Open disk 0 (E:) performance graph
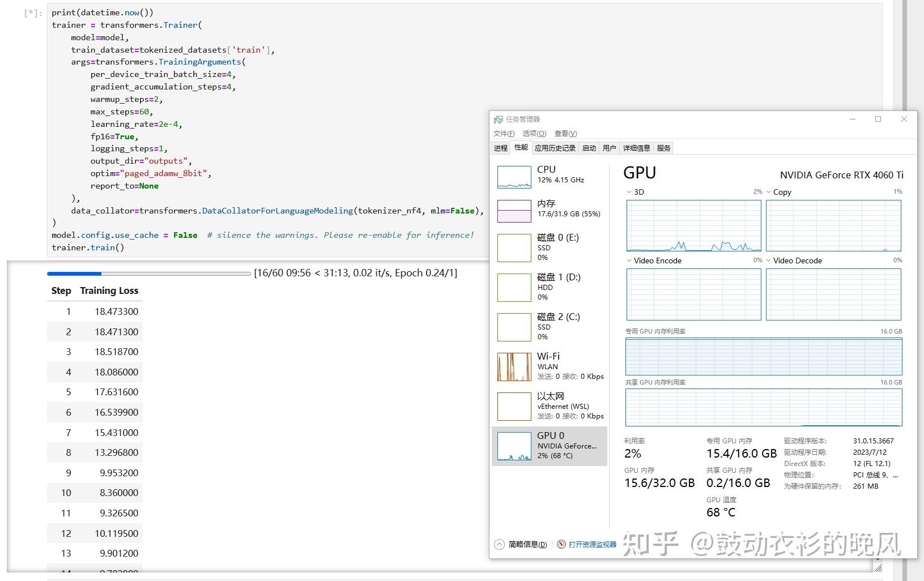This screenshot has width=924, height=581. point(513,247)
